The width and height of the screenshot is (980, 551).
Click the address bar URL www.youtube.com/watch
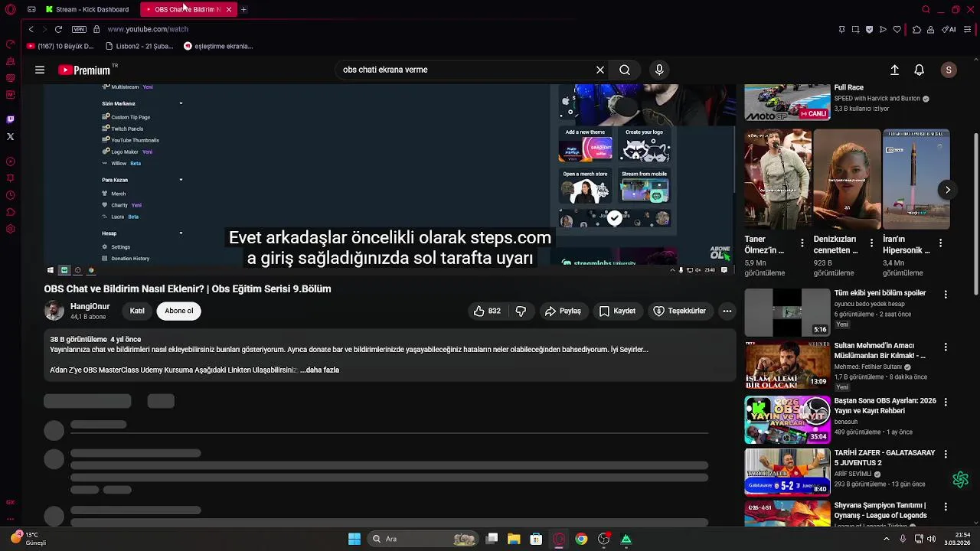coord(148,29)
